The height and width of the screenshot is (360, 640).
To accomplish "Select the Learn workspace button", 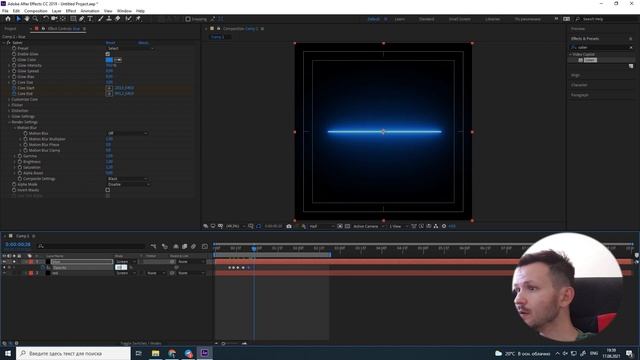I will [400, 19].
